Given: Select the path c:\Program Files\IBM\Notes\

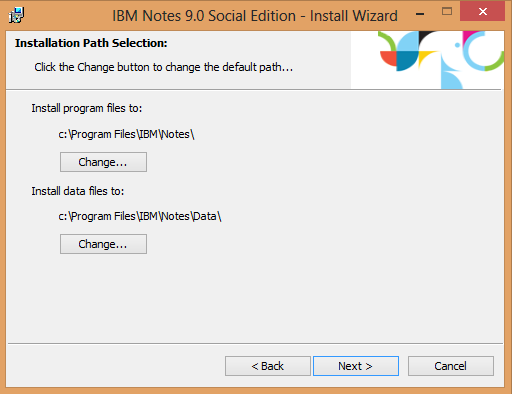Looking at the screenshot, I should pyautogui.click(x=126, y=134).
